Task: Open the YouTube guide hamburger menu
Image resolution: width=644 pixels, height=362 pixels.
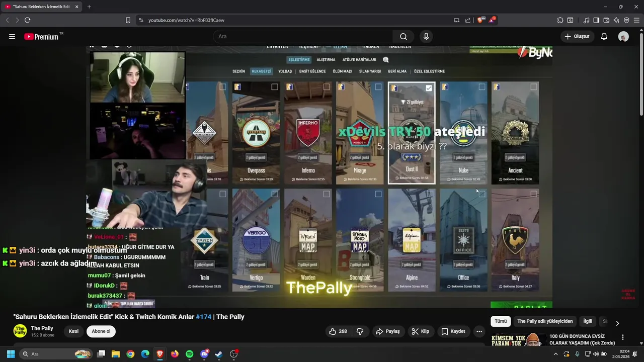Action: pyautogui.click(x=12, y=37)
